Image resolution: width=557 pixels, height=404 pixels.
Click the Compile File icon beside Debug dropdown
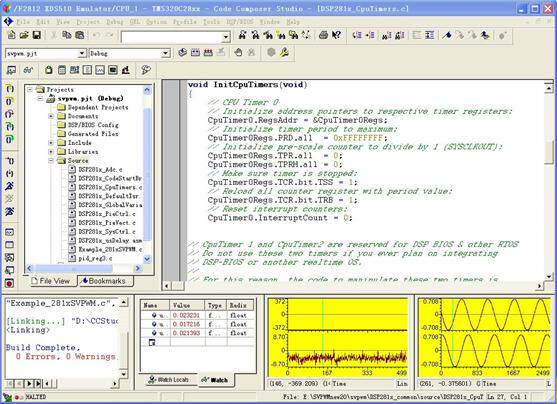click(x=182, y=53)
